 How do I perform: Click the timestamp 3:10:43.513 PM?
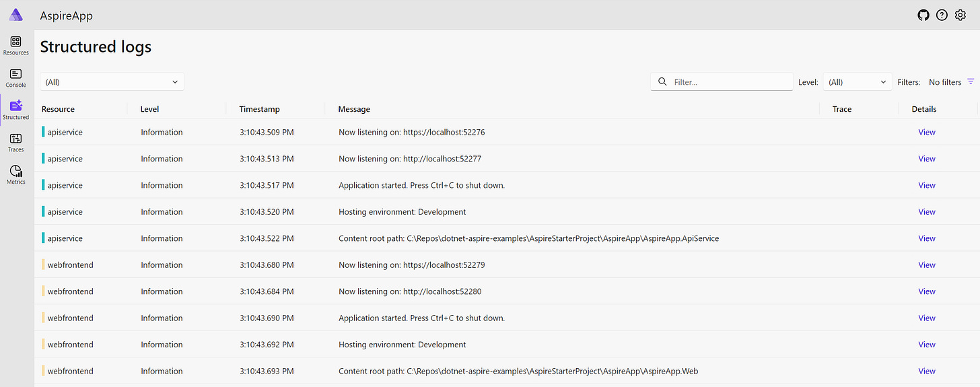tap(267, 159)
